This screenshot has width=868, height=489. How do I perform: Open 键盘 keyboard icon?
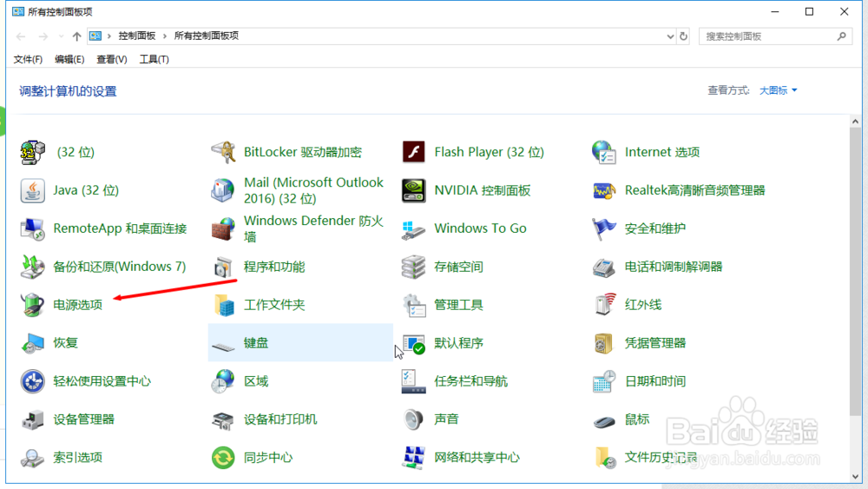tap(223, 346)
